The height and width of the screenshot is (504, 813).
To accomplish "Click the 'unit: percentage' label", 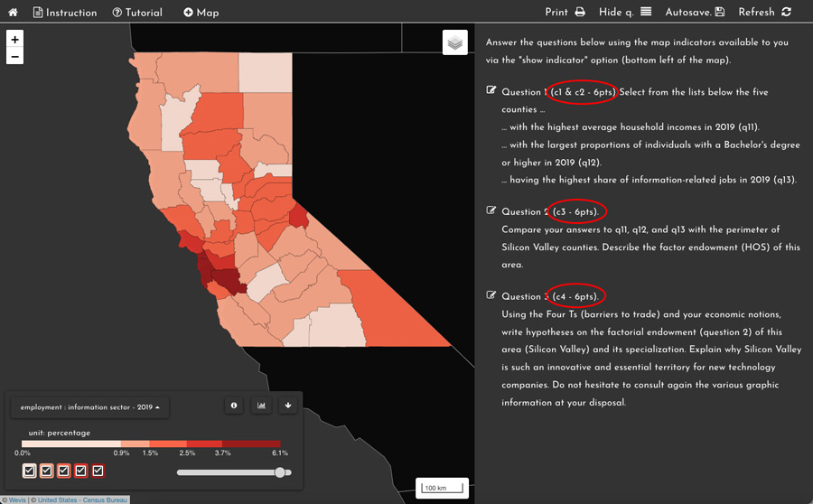I will 59,433.
